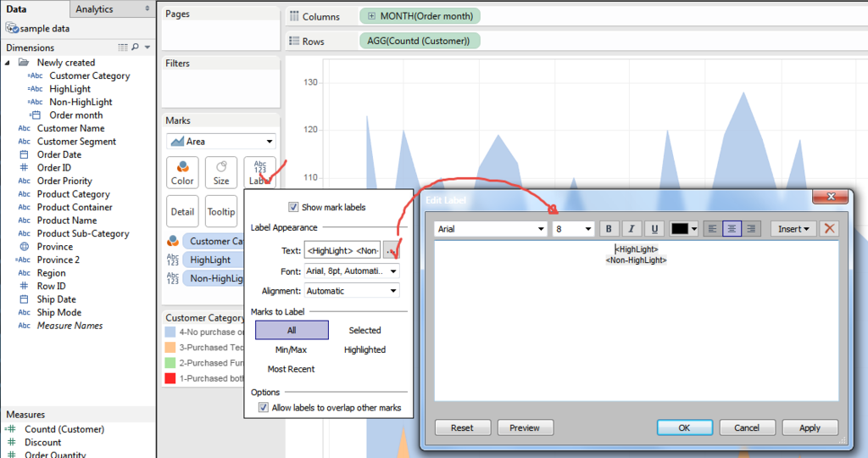
Task: Click the red 1-Purchased both legend swatch
Action: 170,378
